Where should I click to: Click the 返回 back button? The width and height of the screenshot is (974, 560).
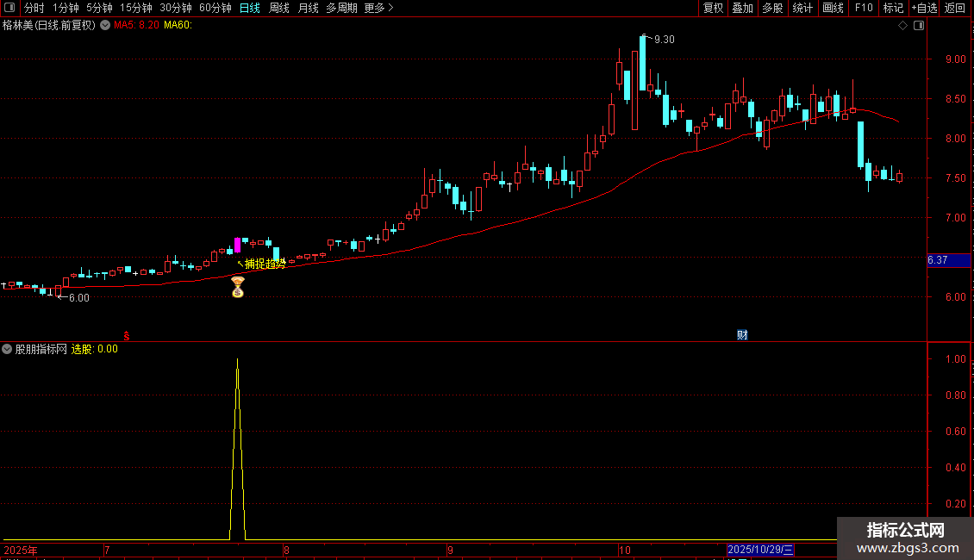click(955, 8)
